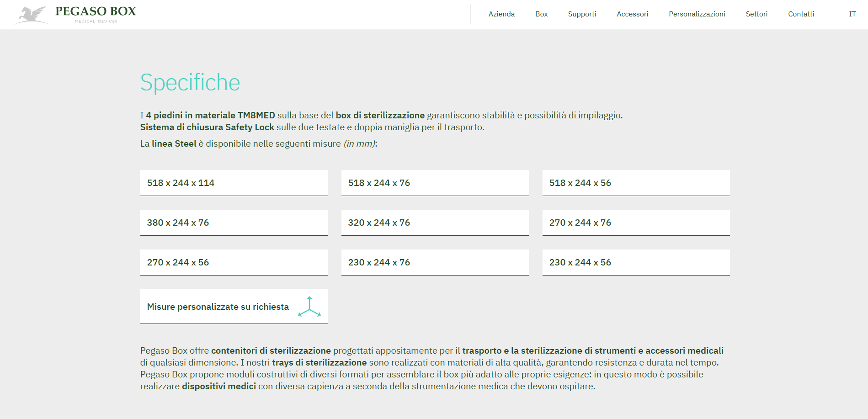Viewport: 868px width, 419px height.
Task: Go to the Contatti page
Action: pyautogui.click(x=801, y=14)
